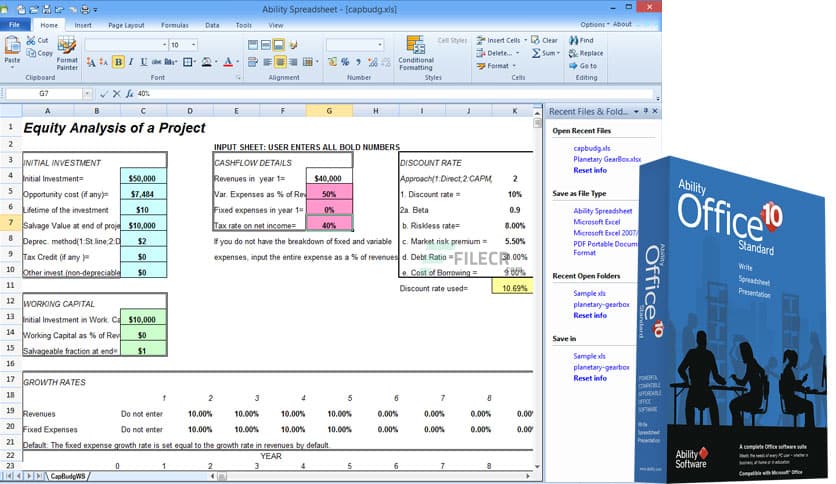Click the wrap text icon in Alignment
This screenshot has height=484, width=836.
click(253, 62)
